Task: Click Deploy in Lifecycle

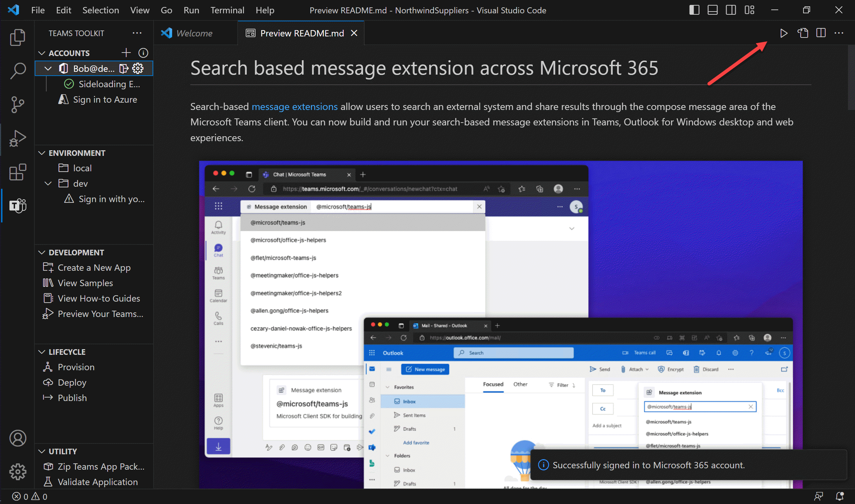Action: pos(72,382)
